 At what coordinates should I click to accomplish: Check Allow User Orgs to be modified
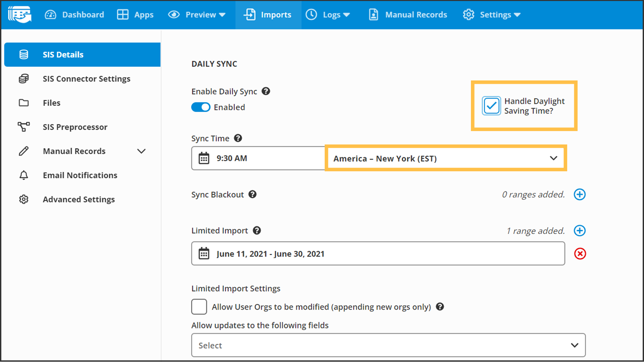(x=199, y=307)
